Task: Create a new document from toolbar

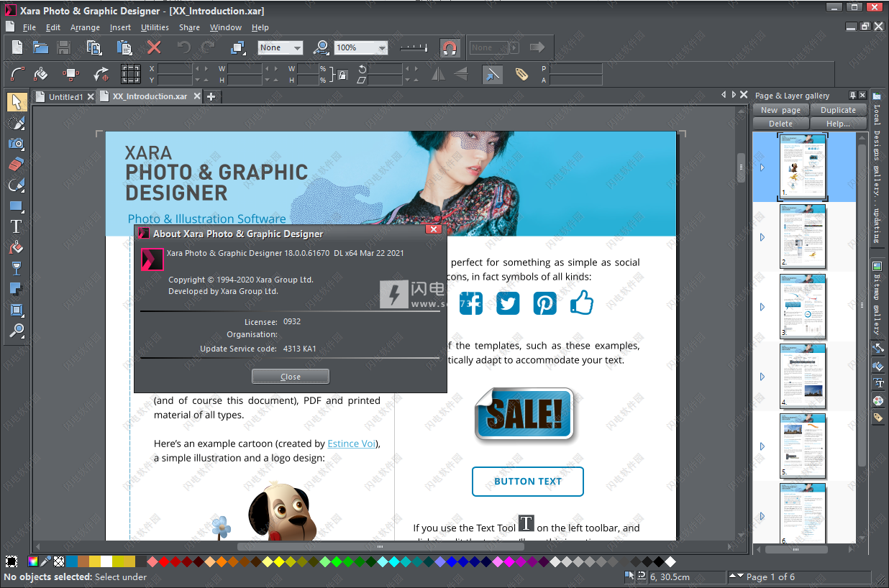Action: pos(17,47)
